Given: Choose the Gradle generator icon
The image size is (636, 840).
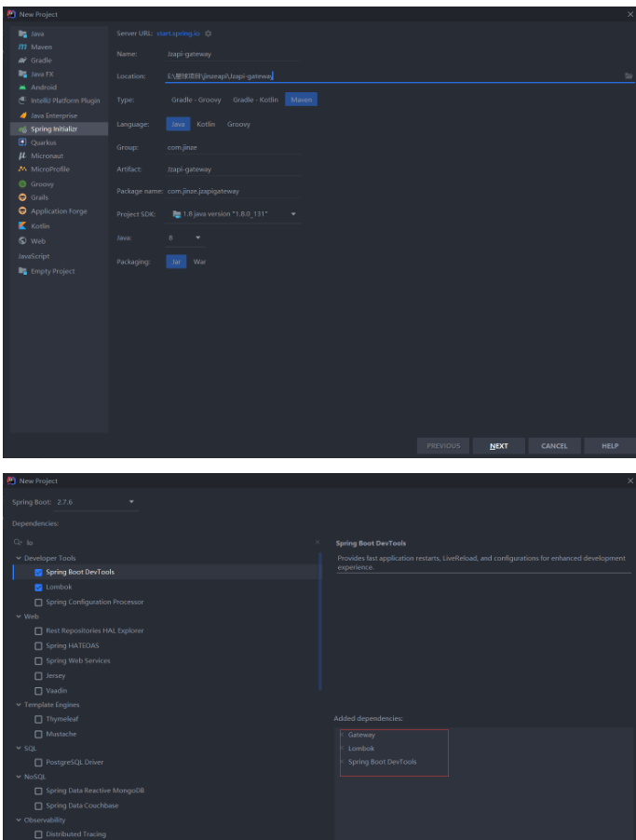Looking at the screenshot, I should [x=22, y=61].
